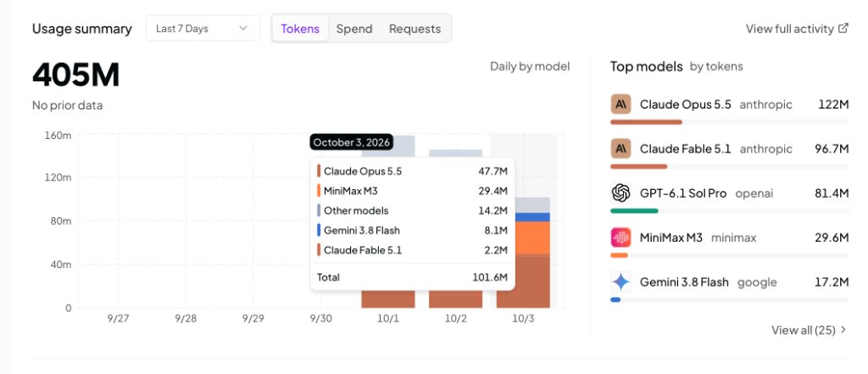Click the tooltip row Claude Opus 5.5 47.7M
868x374 pixels.
[413, 171]
